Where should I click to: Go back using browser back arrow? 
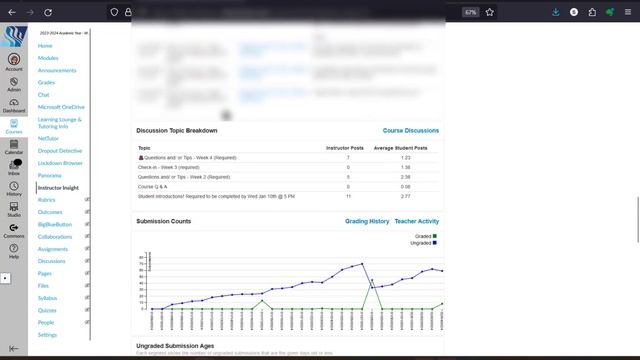point(12,12)
